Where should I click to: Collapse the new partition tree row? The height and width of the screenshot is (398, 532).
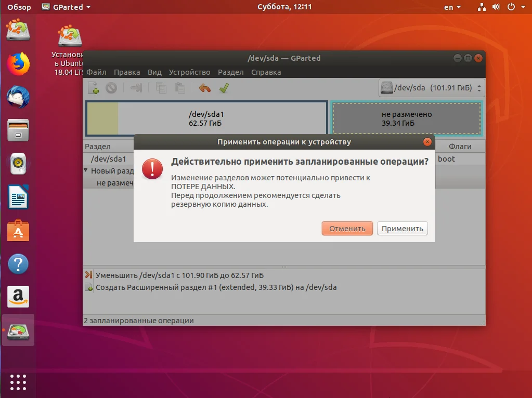[86, 170]
